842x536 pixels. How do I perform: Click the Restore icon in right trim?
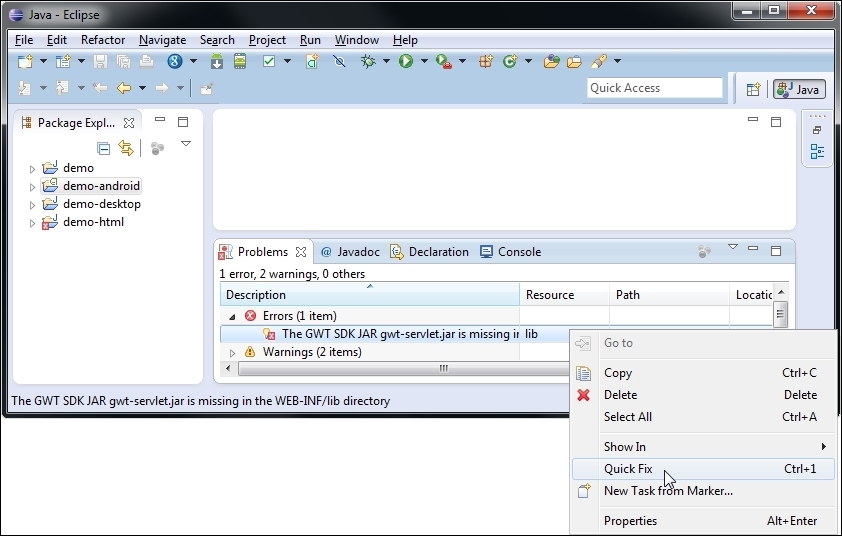coord(817,130)
